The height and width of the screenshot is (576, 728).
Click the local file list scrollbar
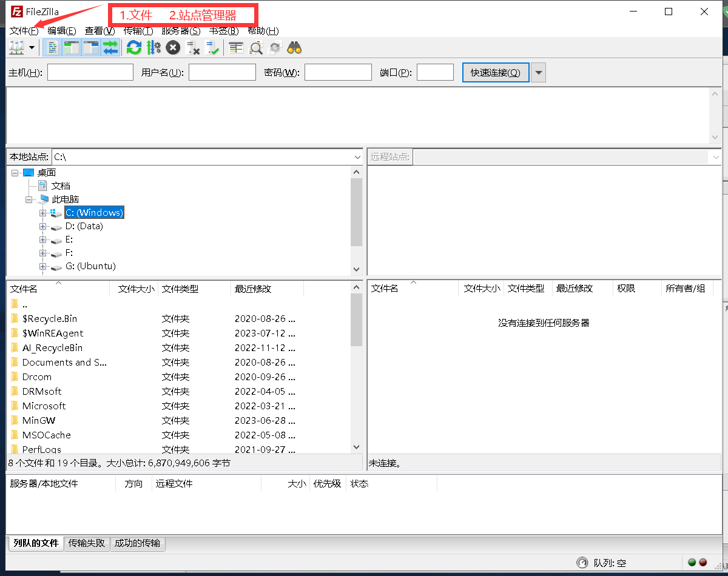coord(357,320)
